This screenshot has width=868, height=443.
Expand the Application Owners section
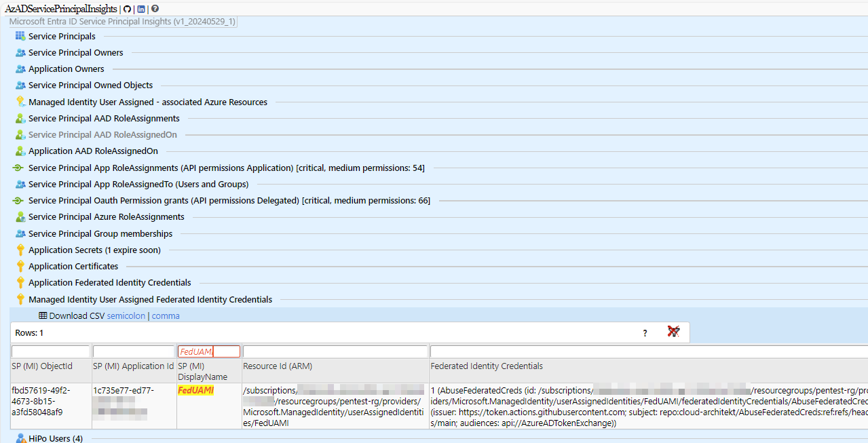click(x=67, y=69)
